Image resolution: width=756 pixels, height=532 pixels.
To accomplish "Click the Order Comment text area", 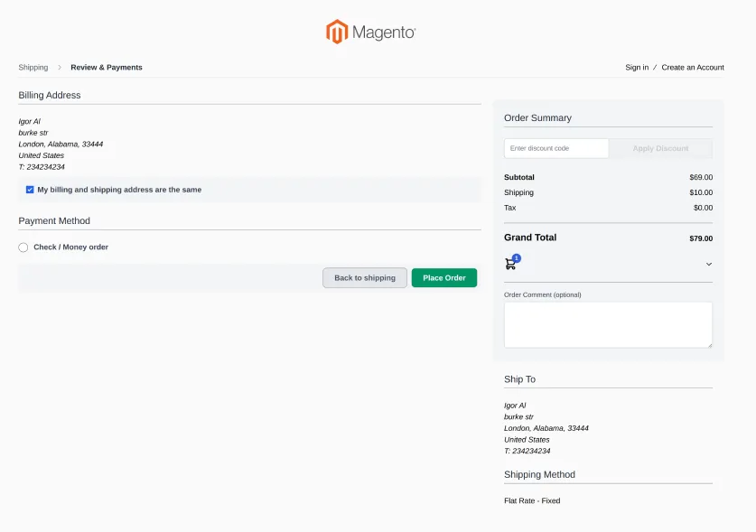I will click(x=607, y=324).
